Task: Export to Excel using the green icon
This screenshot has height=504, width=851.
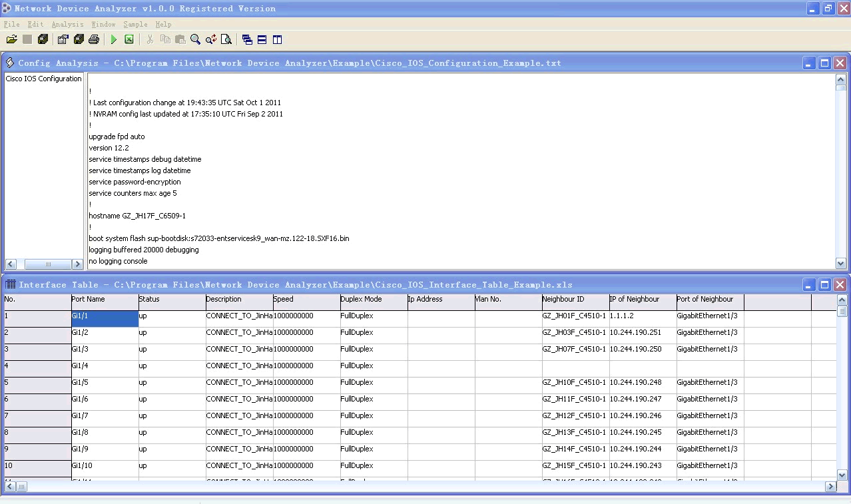Action: click(129, 40)
